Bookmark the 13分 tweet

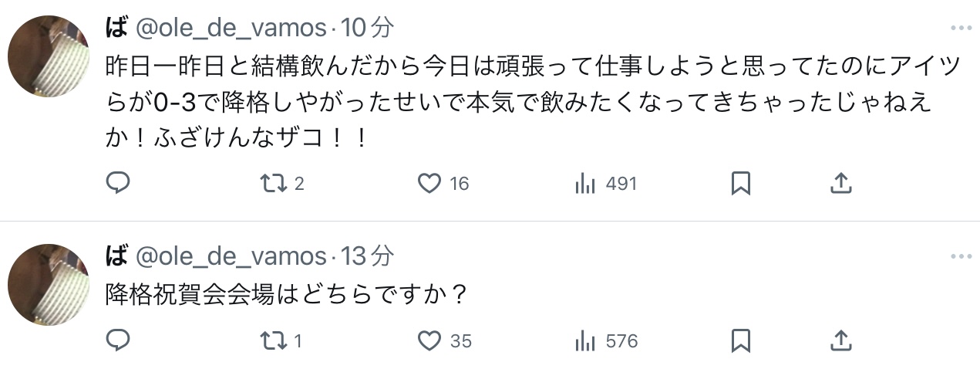coord(740,340)
